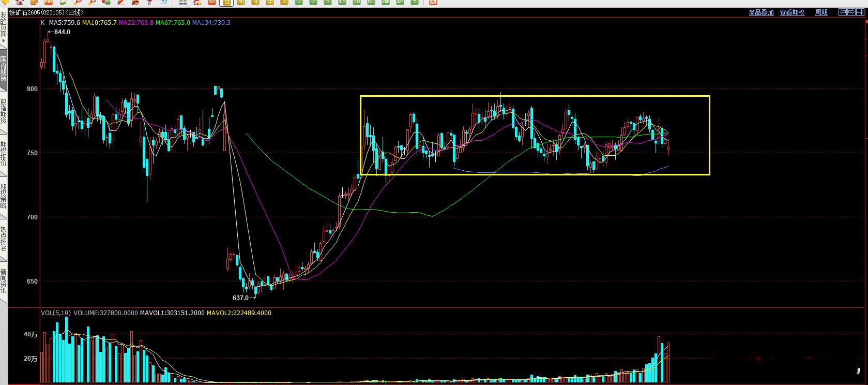This screenshot has width=868, height=385.
Task: Open the 新闻资讯 sidebar tab
Action: click(x=3, y=281)
